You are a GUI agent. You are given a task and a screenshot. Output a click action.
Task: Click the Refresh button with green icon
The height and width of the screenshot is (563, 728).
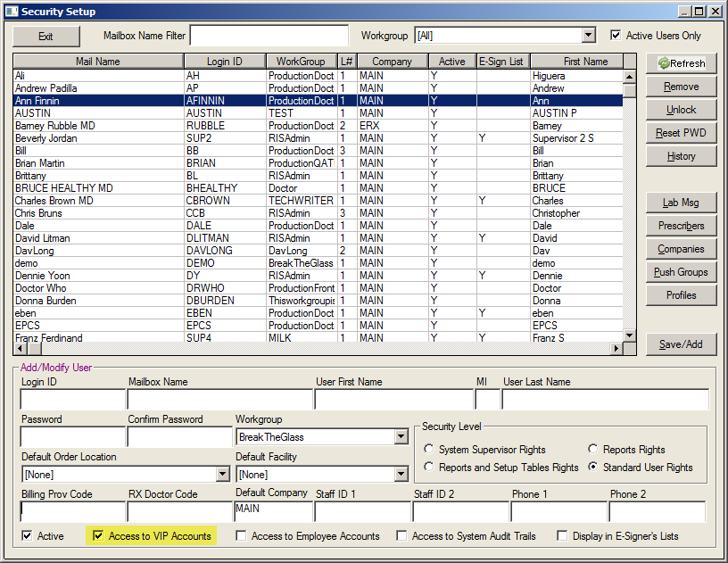tap(681, 63)
